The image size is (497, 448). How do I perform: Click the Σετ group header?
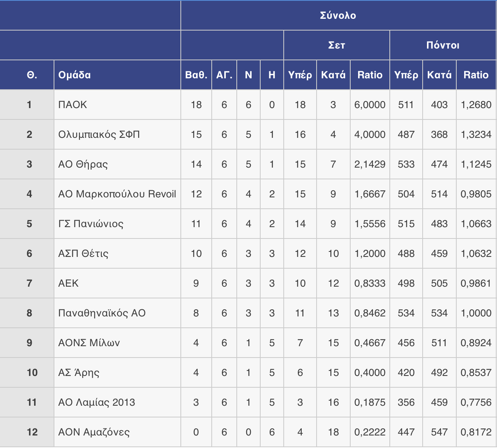pyautogui.click(x=337, y=45)
